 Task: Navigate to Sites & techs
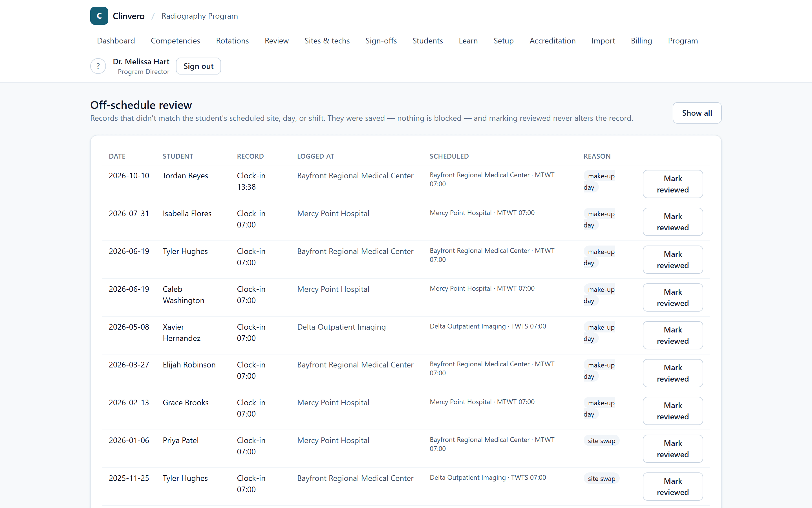[327, 41]
